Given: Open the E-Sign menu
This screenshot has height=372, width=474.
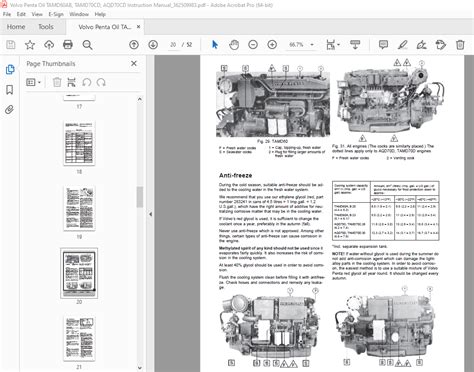Looking at the screenshot, I should point(56,14).
